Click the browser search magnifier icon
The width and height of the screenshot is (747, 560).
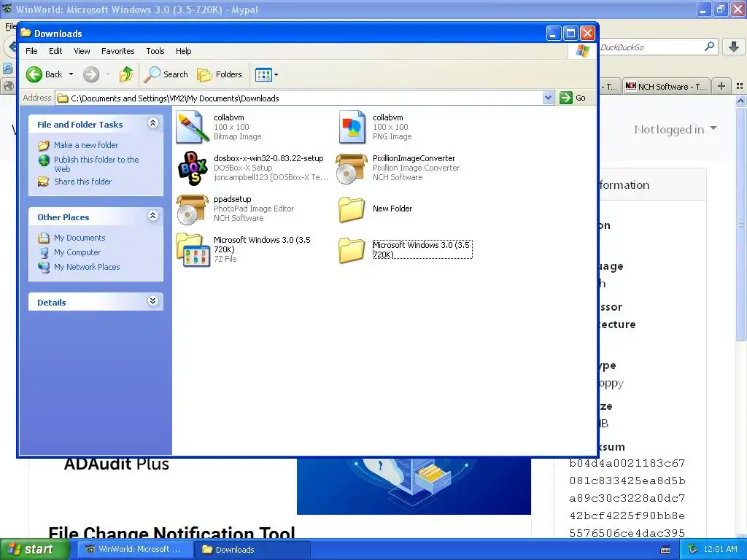pyautogui.click(x=709, y=47)
